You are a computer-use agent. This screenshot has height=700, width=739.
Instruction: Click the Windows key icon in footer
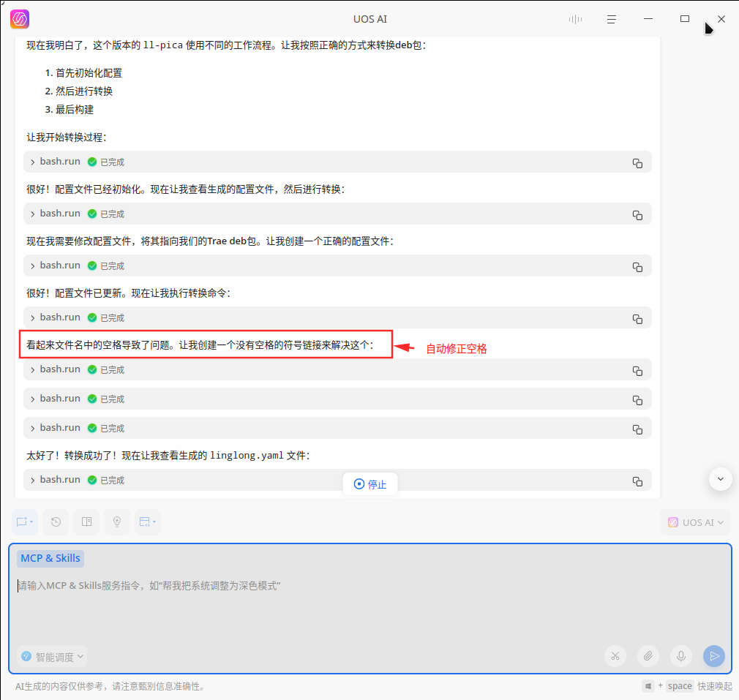pyautogui.click(x=648, y=686)
